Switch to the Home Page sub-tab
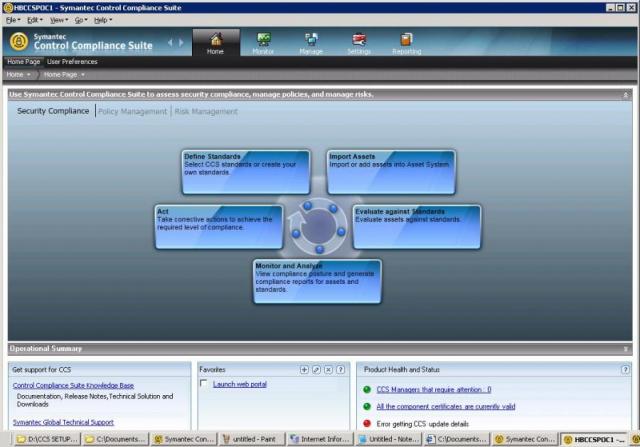Image resolution: width=640 pixels, height=447 pixels. click(x=24, y=62)
